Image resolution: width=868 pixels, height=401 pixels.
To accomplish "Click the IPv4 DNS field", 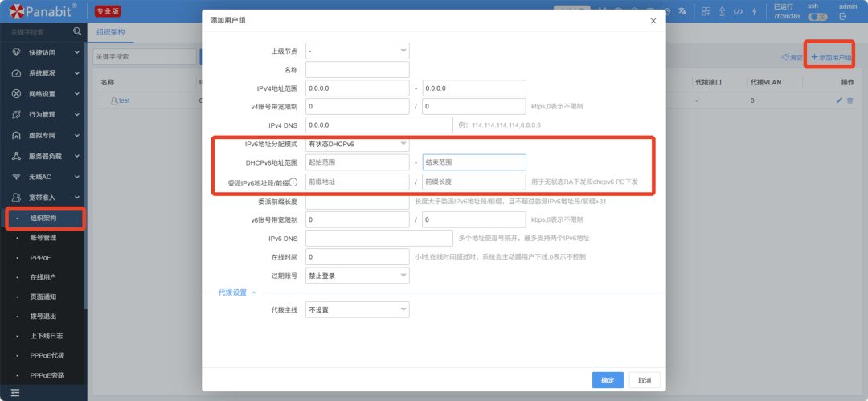I will click(x=379, y=125).
